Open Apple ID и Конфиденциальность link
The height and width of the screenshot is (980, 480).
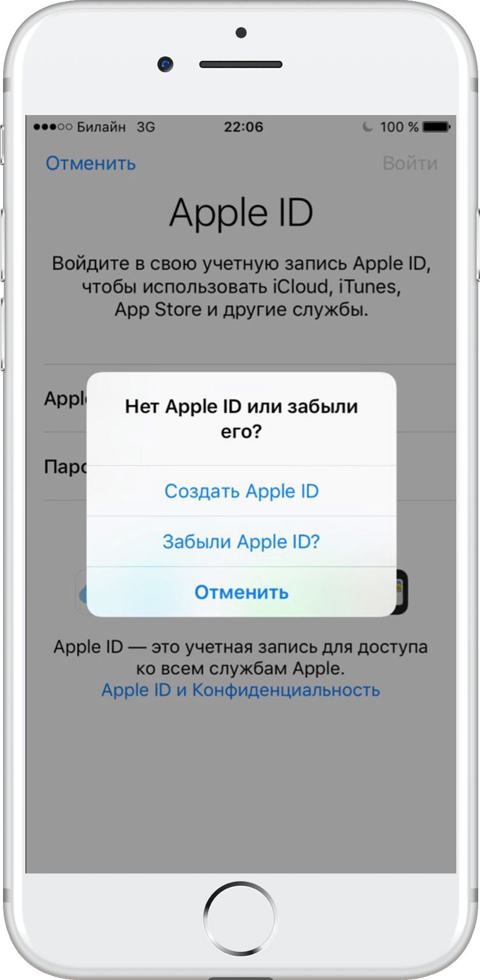(241, 690)
